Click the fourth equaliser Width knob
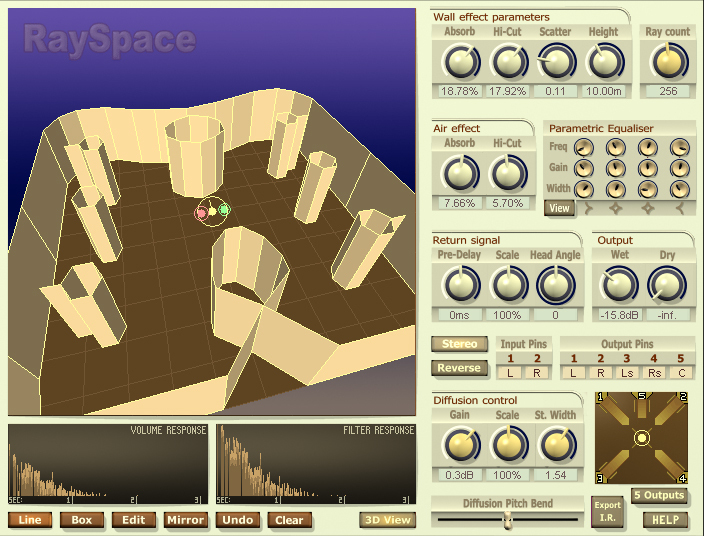This screenshot has height=536, width=704. click(680, 189)
